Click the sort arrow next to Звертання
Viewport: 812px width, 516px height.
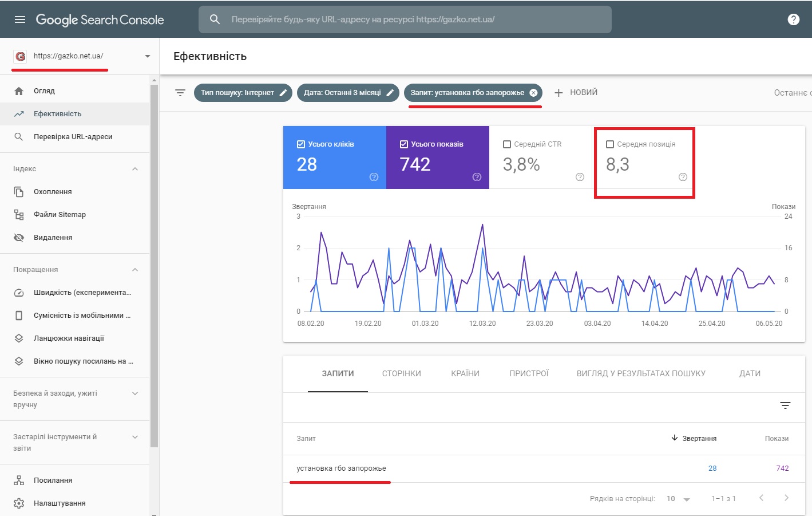(x=675, y=438)
